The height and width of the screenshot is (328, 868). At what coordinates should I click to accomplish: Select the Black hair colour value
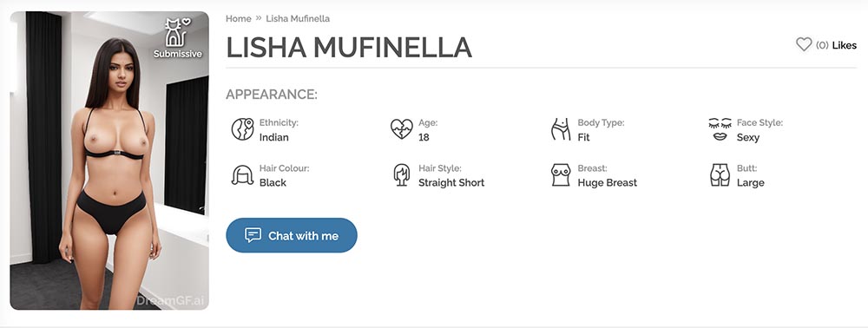273,182
